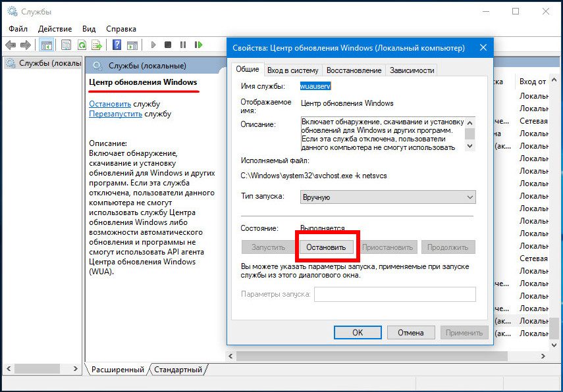The image size is (563, 392).
Task: Click the left pane horizontal scrollbar thumb
Action: point(37,368)
